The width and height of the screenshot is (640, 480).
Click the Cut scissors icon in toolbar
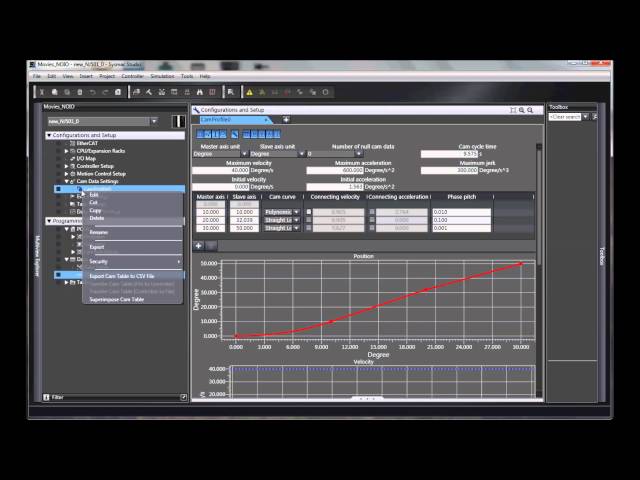pyautogui.click(x=42, y=92)
